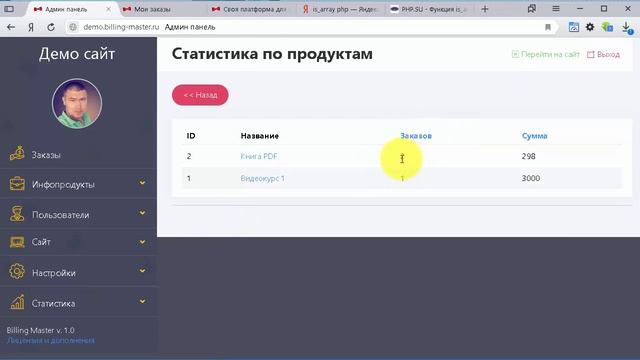Click the Заказы money bag icon
This screenshot has height=360, width=640.
(17, 154)
